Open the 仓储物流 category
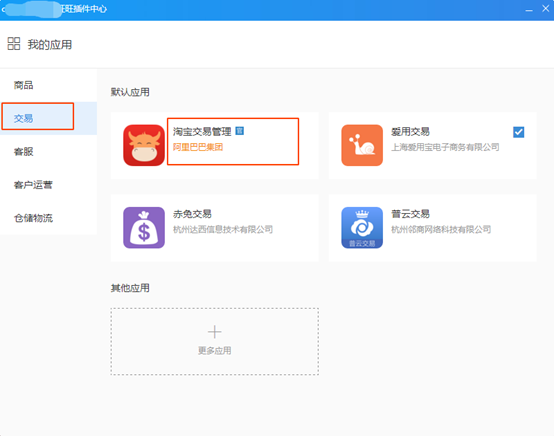The image size is (554, 436). tap(48, 218)
